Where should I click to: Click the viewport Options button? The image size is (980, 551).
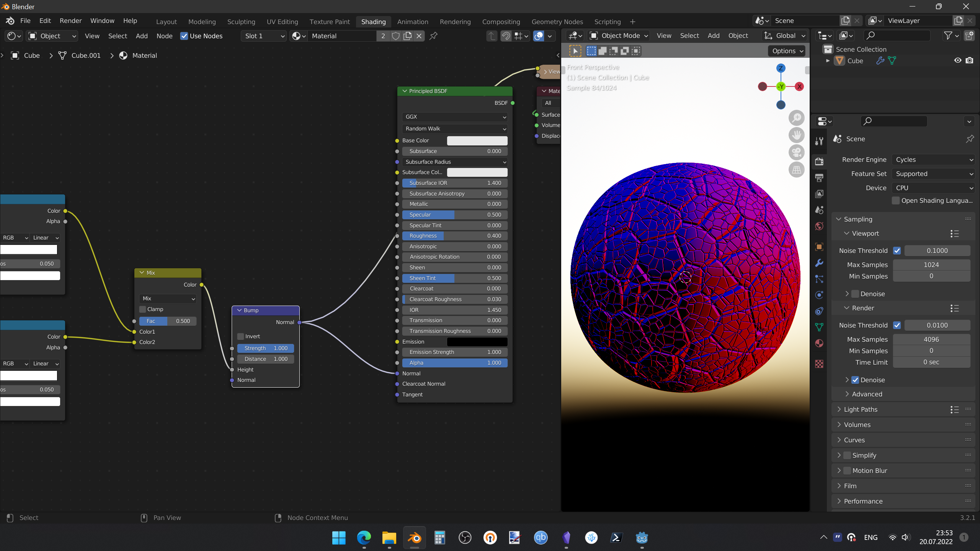point(787,51)
